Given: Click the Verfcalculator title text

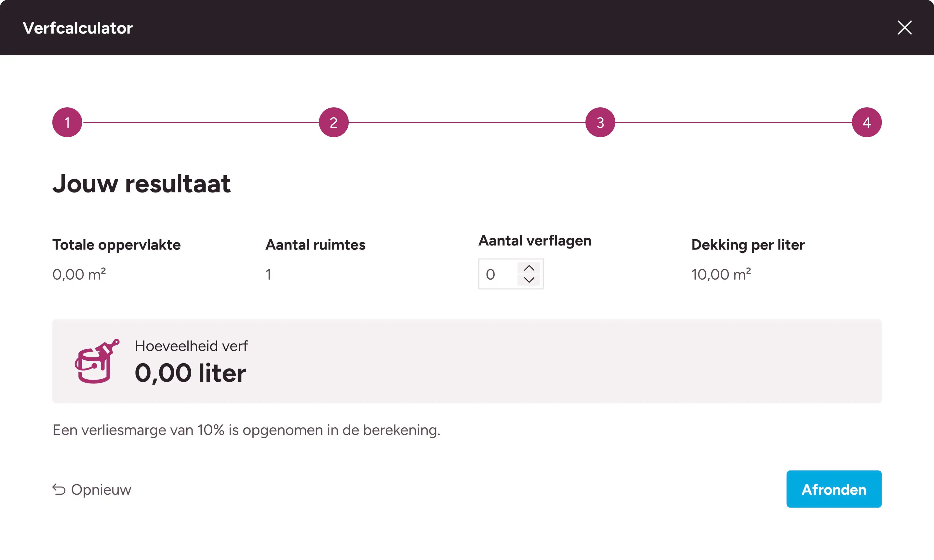Looking at the screenshot, I should tap(78, 28).
